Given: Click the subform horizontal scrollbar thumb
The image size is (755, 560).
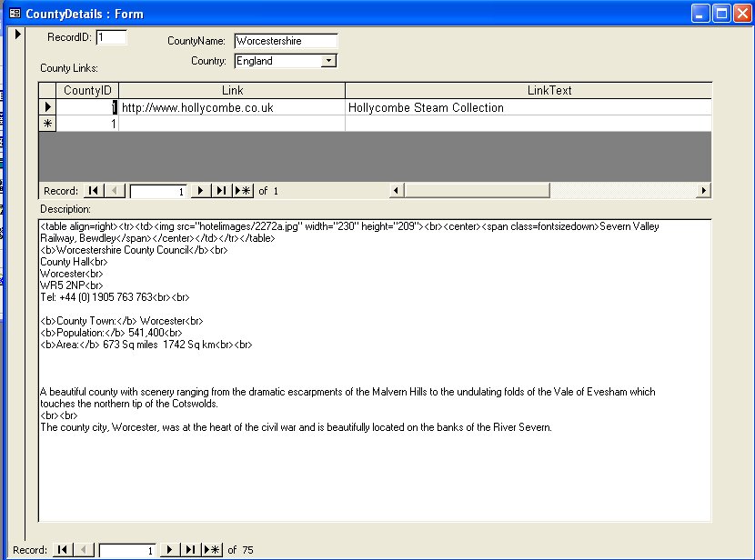Looking at the screenshot, I should click(477, 191).
